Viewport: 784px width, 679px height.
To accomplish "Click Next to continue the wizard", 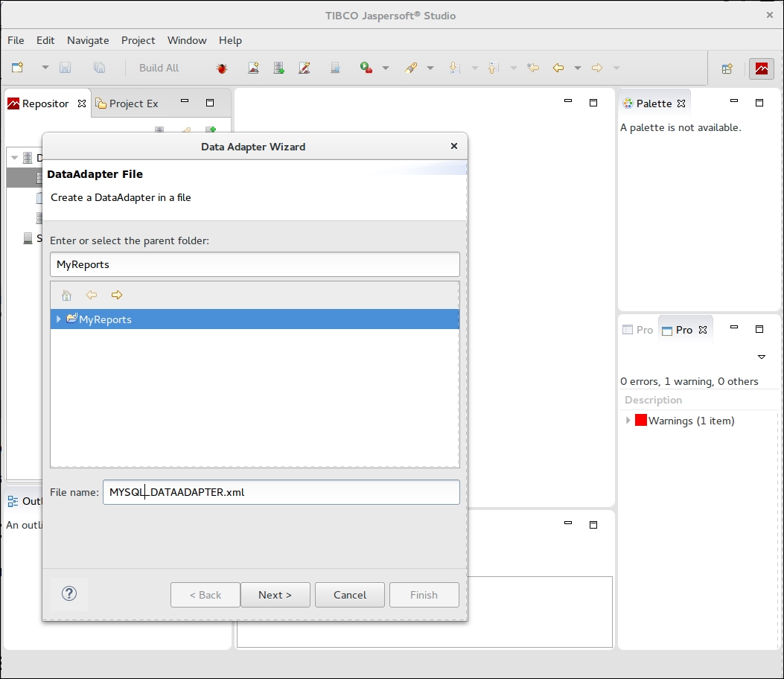I will [x=275, y=595].
